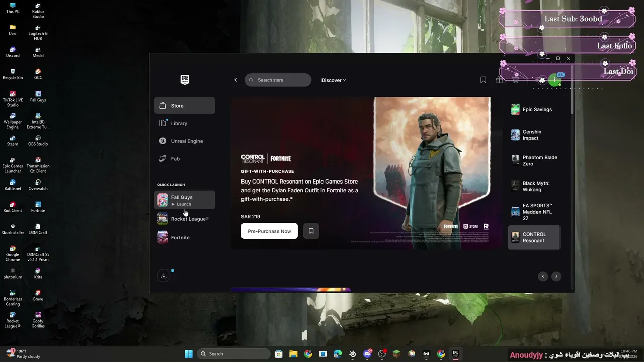Open the Downloads icon in the sidebar
The width and height of the screenshot is (644, 362).
coord(164,276)
